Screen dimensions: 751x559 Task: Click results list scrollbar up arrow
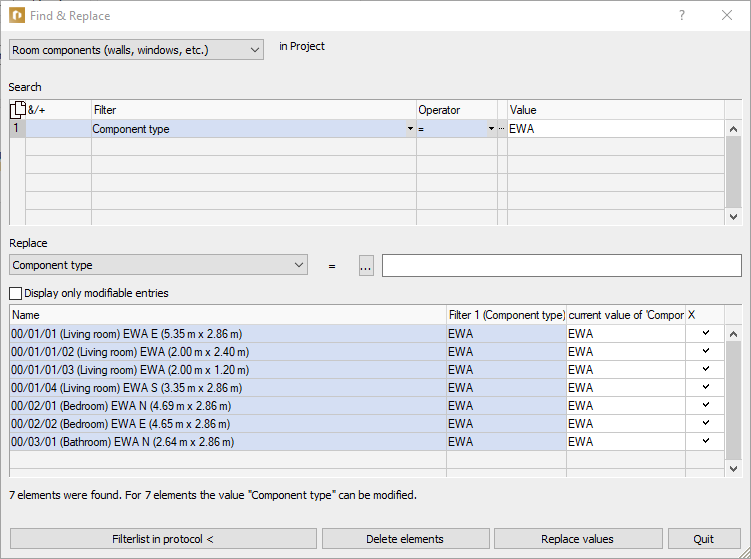(733, 334)
